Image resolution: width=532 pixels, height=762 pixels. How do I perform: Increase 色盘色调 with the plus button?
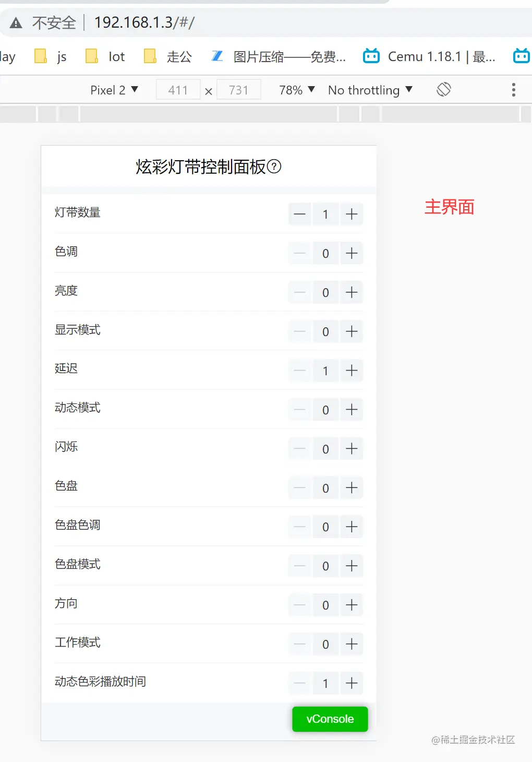352,527
